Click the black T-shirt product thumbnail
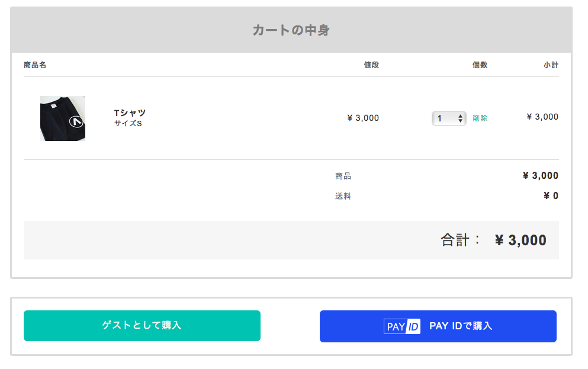The width and height of the screenshot is (588, 369). (x=63, y=118)
